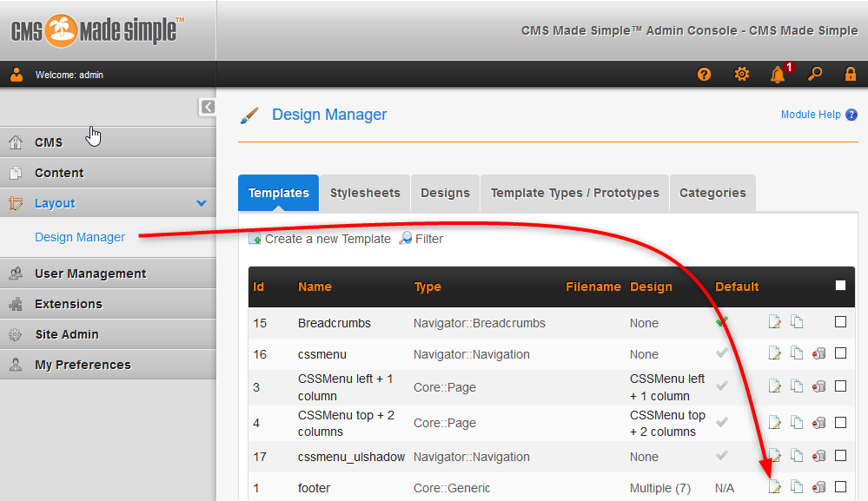The height and width of the screenshot is (501, 868).
Task: Copy the cssmenu template via copy icon
Action: (797, 354)
